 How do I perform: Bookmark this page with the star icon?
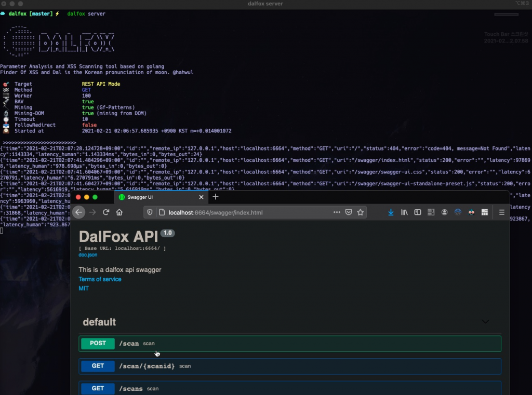pos(360,212)
